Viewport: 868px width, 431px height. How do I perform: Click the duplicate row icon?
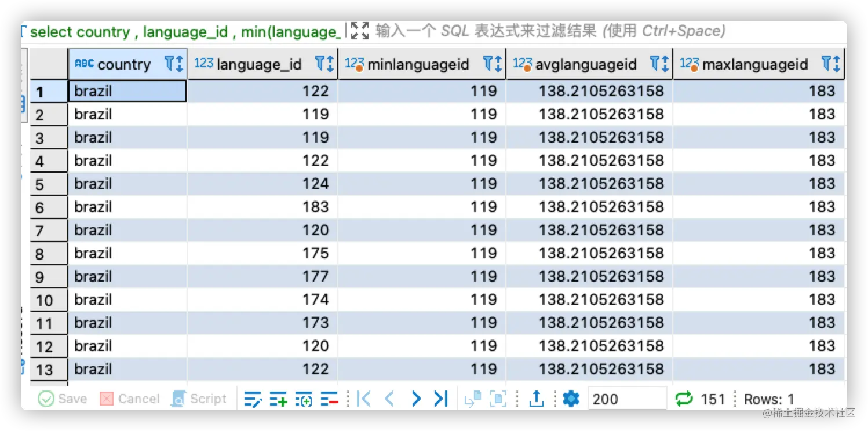click(x=304, y=399)
